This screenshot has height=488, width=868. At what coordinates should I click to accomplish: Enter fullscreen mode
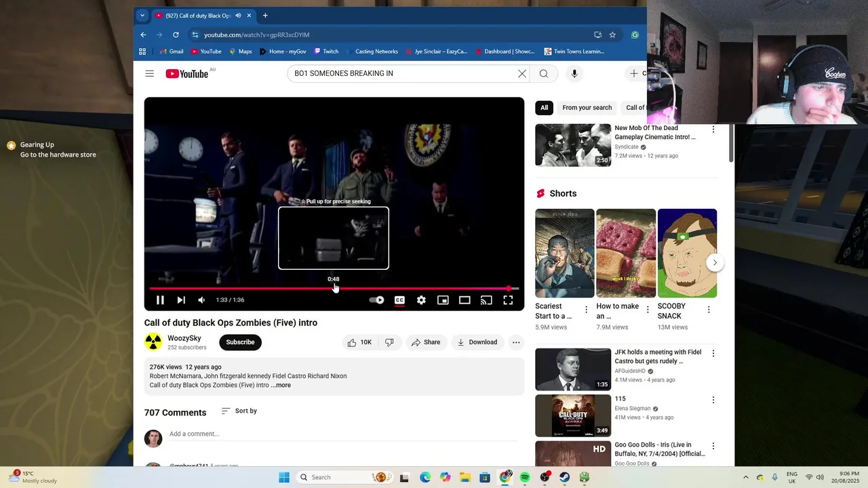pyautogui.click(x=508, y=300)
